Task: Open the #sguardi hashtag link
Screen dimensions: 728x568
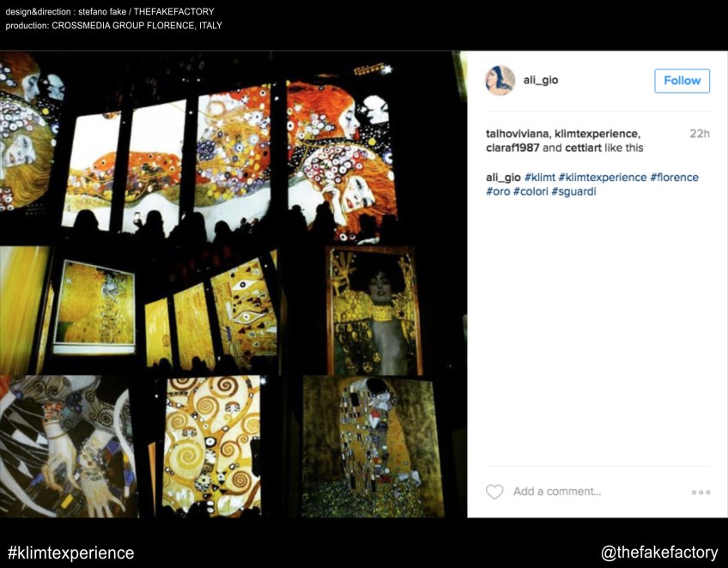Action: pyautogui.click(x=573, y=191)
